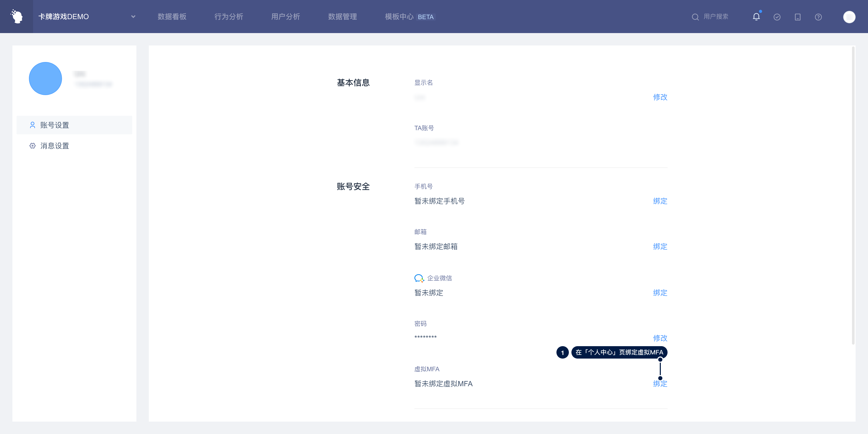Click 绑定 for virtual MFA
The width and height of the screenshot is (868, 434).
(660, 384)
